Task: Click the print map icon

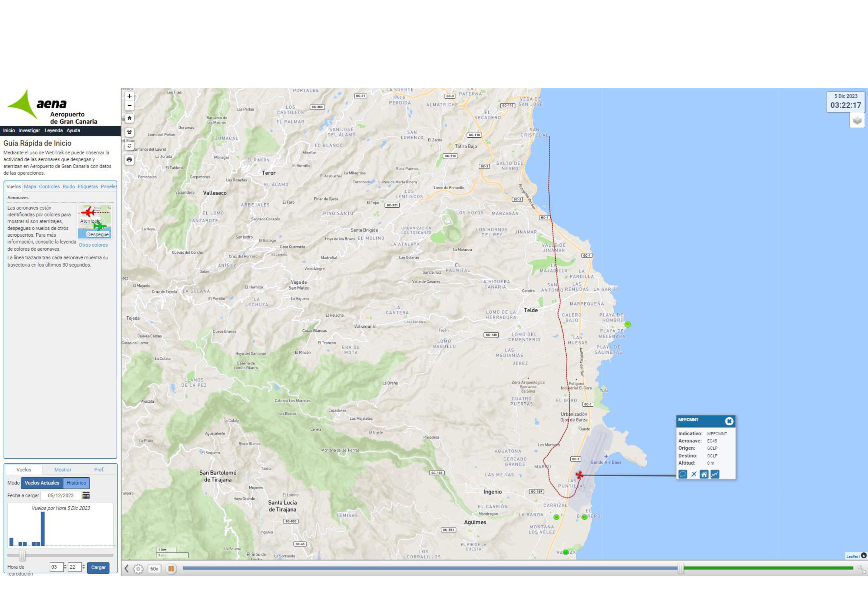Action: 129,160
